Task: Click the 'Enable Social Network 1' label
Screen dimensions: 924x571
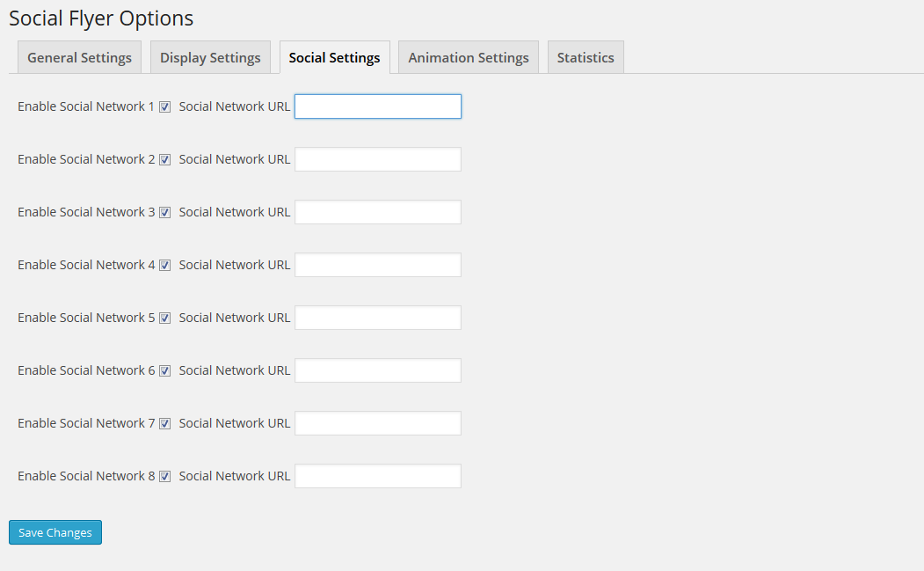Action: tap(86, 106)
